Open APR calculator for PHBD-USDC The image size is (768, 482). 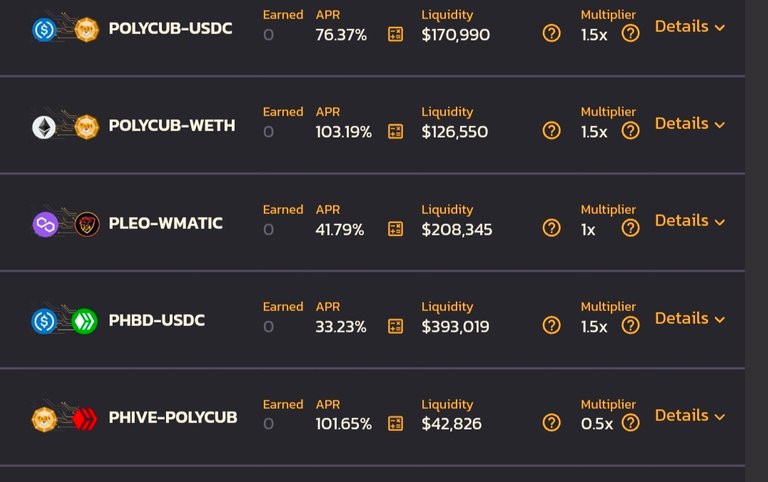click(395, 326)
